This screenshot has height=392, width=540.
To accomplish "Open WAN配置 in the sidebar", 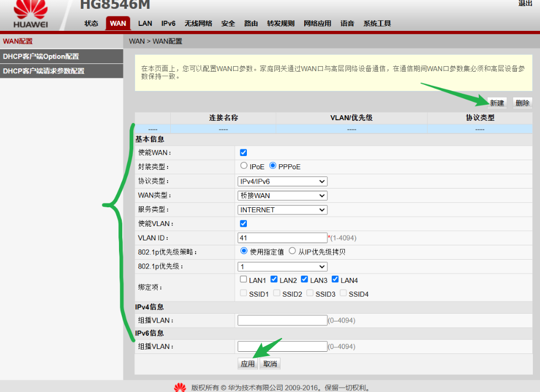I will (x=62, y=41).
